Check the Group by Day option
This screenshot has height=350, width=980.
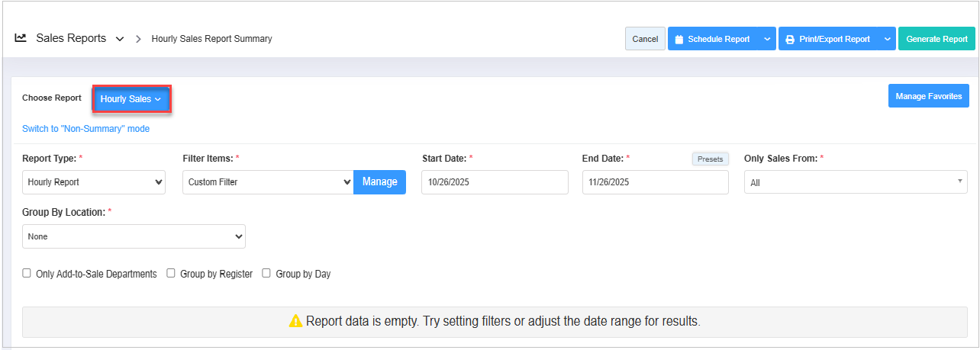(x=266, y=273)
